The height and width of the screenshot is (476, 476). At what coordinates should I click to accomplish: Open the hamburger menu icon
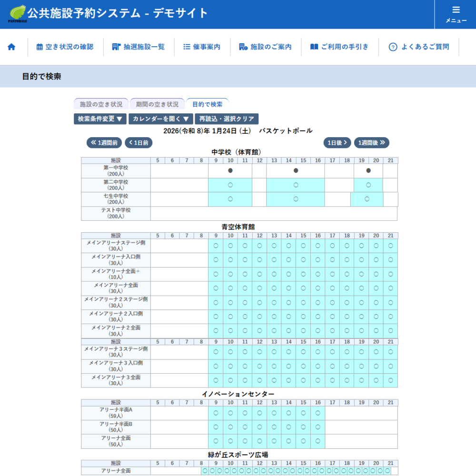point(456,10)
